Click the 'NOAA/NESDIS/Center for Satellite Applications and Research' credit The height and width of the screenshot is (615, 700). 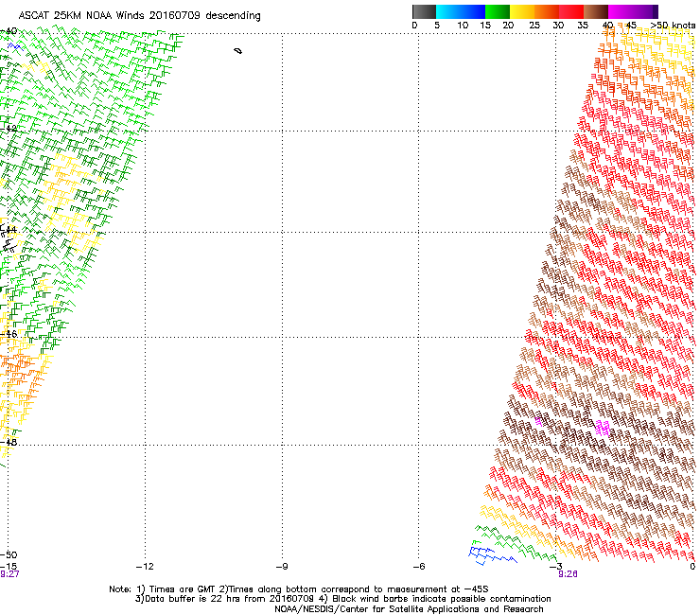point(409,609)
